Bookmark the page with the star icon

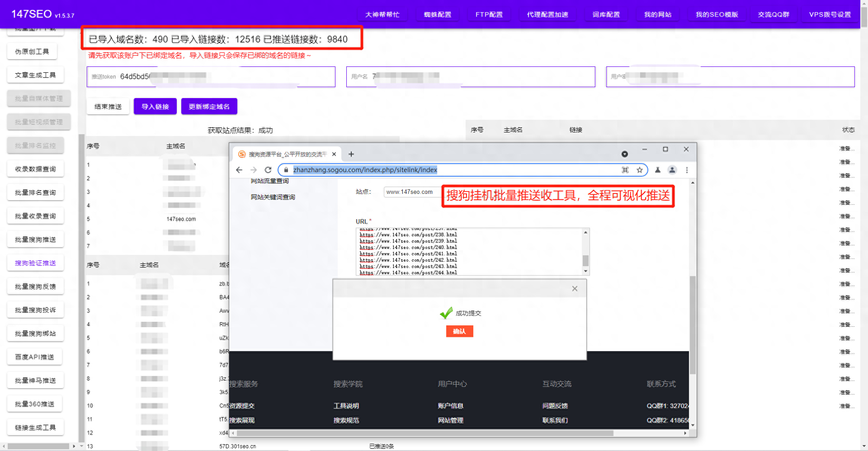click(x=640, y=170)
